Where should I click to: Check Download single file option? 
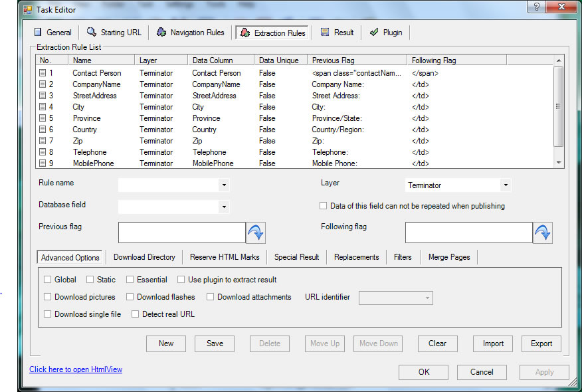tap(48, 314)
